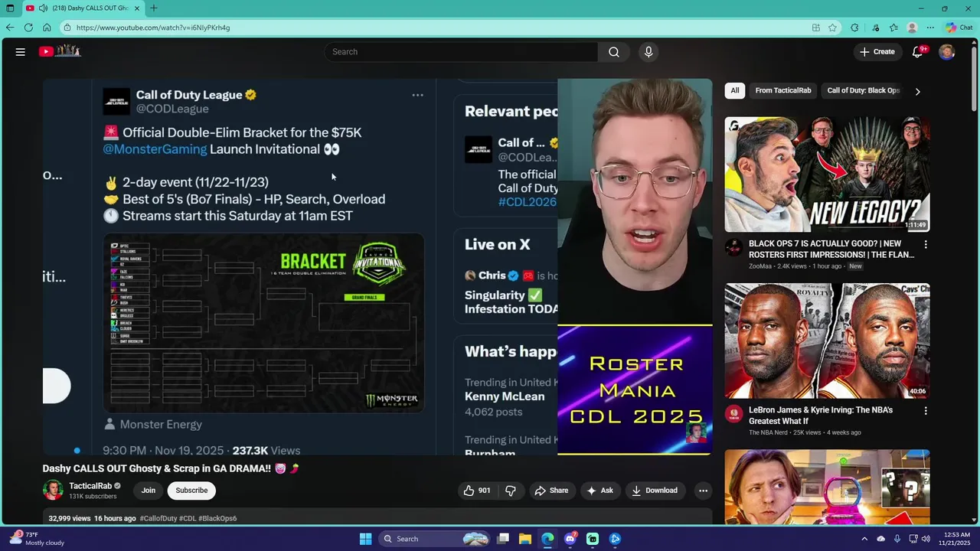Dislike the video with thumbs down
Viewport: 980px width, 551px height.
pyautogui.click(x=511, y=491)
